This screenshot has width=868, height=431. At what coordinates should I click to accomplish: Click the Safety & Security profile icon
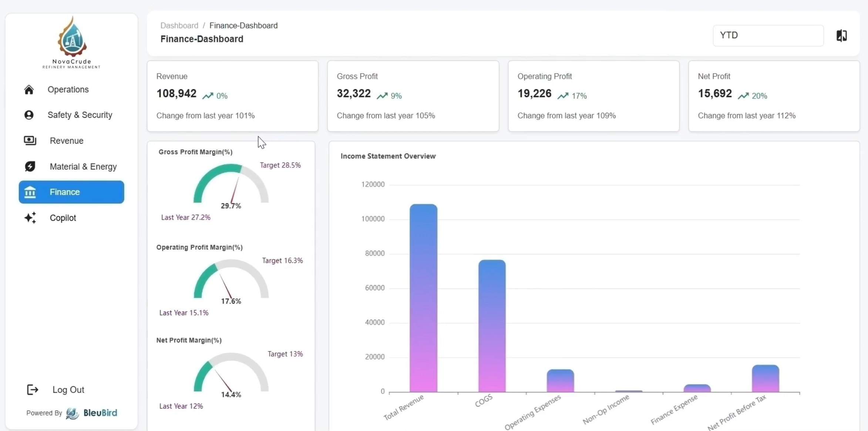click(x=29, y=115)
